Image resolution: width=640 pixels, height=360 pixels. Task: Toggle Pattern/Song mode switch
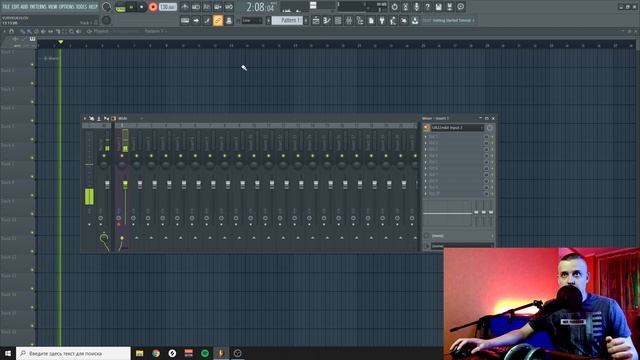pos(120,7)
